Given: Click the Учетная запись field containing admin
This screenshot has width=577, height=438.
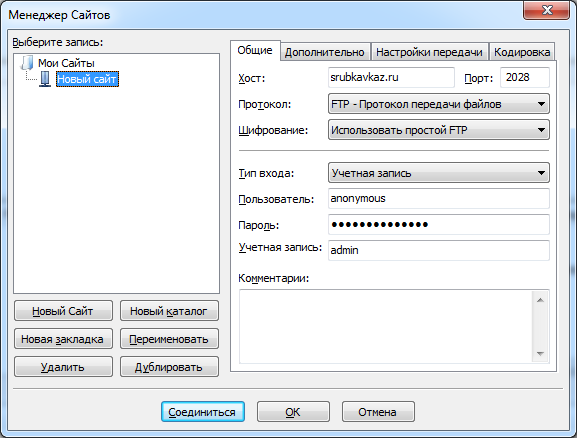Looking at the screenshot, I should click(439, 250).
